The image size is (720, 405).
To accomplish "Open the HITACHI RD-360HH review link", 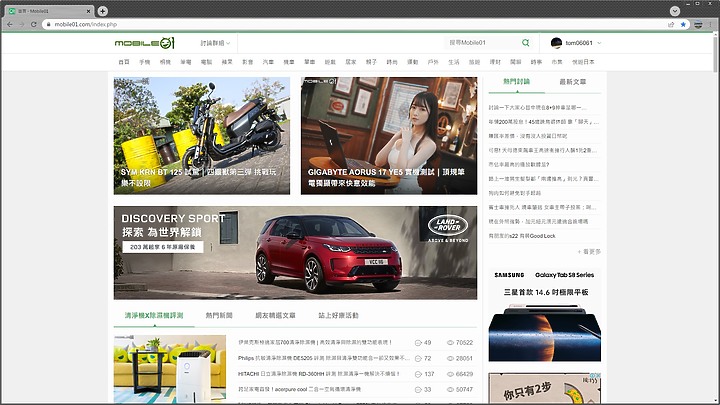I will [x=319, y=374].
